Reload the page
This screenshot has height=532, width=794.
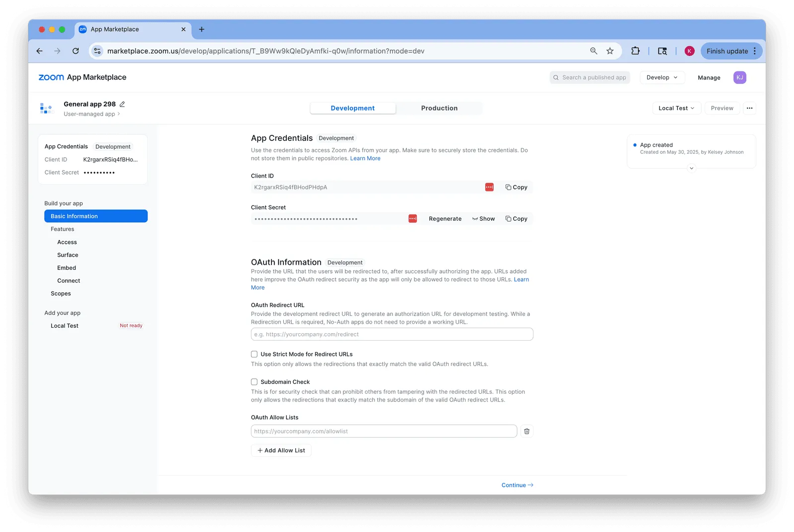[x=75, y=51]
